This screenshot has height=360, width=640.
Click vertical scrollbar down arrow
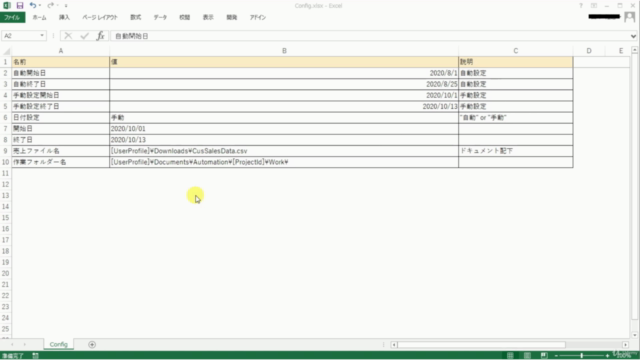pos(634,336)
